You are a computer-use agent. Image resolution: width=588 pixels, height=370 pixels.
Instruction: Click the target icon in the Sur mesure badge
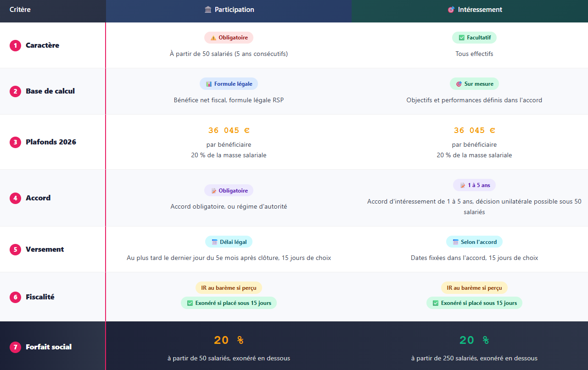(459, 84)
